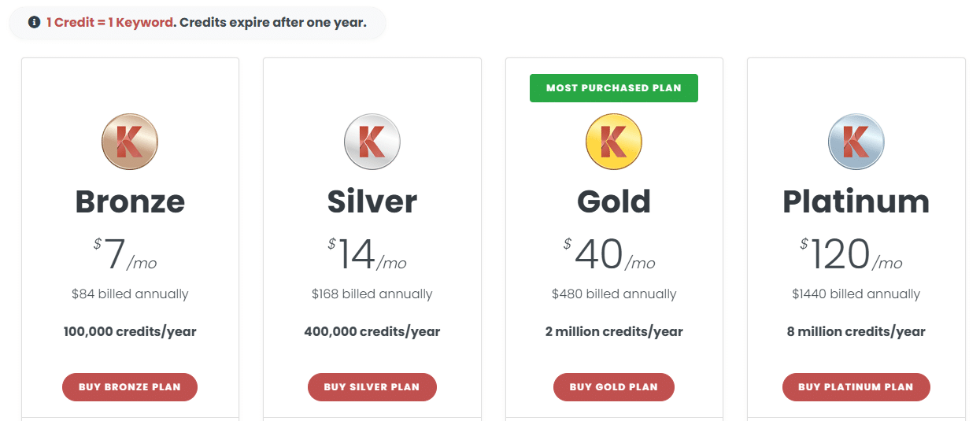Click the '8 million credits/year' text

click(856, 331)
